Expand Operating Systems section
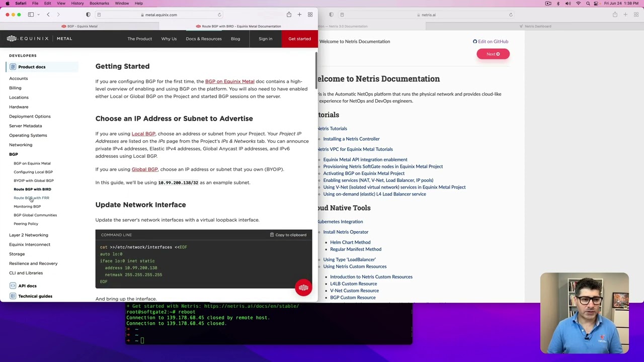 (28, 135)
